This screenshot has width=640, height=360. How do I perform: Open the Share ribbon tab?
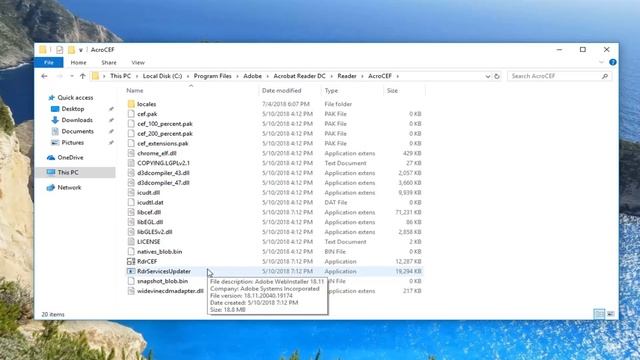coord(109,62)
